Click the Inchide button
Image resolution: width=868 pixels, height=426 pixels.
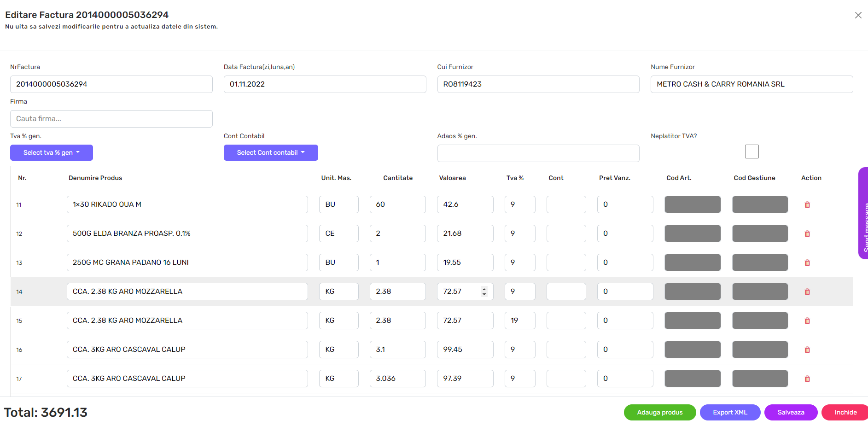coord(845,412)
